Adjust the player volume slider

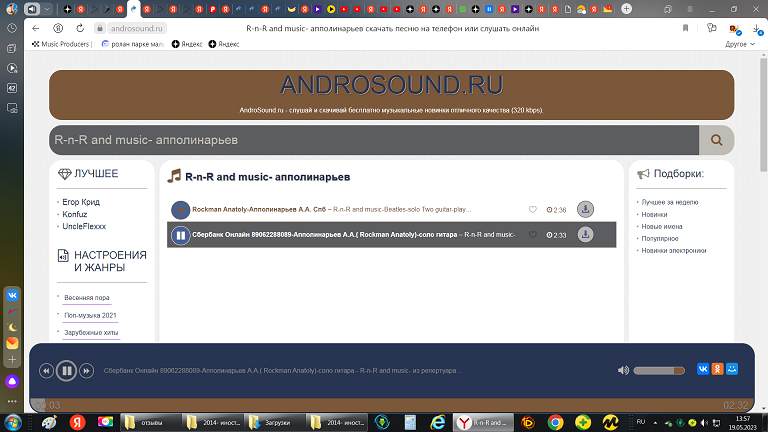[659, 371]
